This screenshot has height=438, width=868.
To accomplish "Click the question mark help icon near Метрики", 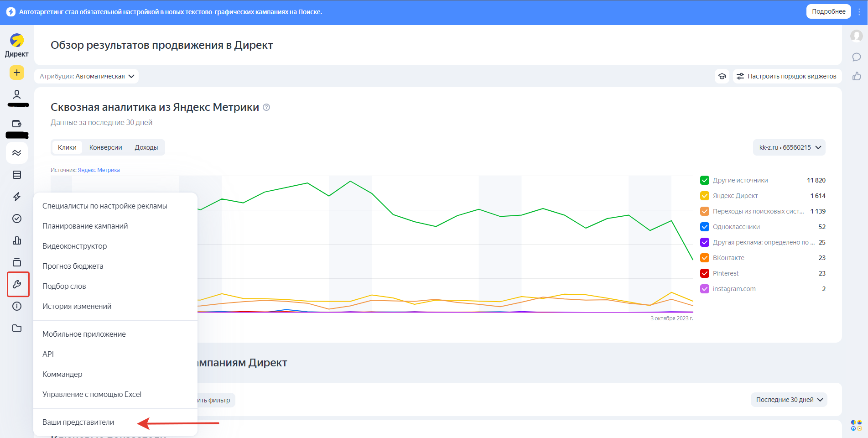I will tap(267, 107).
